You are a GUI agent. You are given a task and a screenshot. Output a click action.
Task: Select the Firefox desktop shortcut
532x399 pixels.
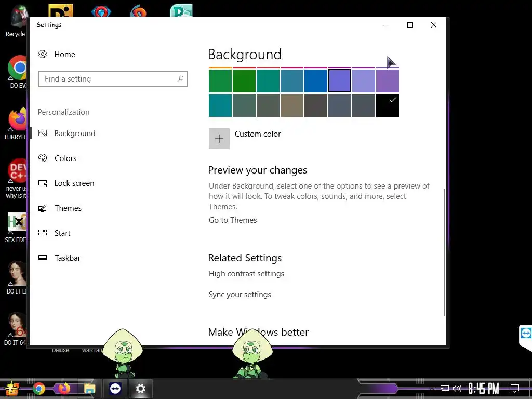pos(16,124)
